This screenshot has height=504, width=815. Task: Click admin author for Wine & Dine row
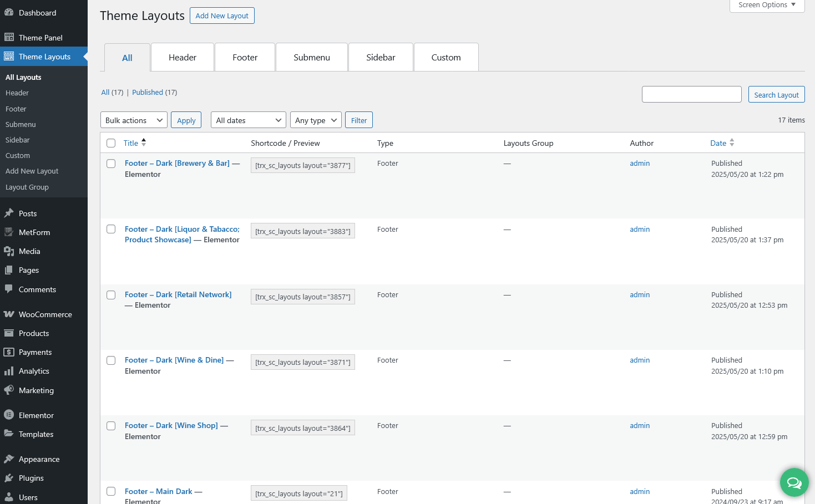[640, 360]
